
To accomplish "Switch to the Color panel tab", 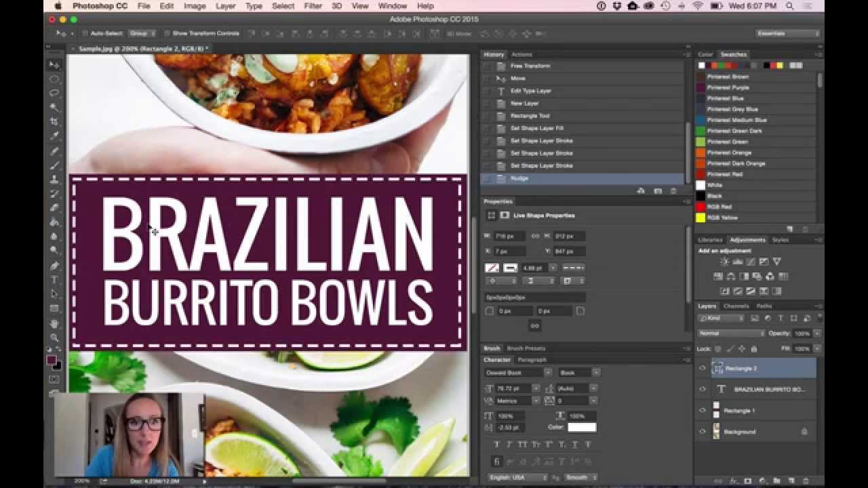I will point(706,54).
